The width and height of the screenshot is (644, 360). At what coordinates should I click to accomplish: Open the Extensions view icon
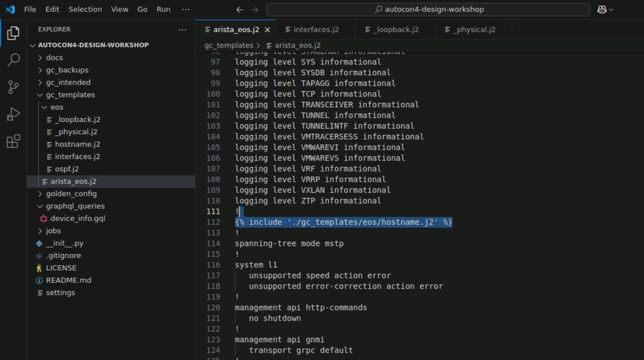point(13,141)
